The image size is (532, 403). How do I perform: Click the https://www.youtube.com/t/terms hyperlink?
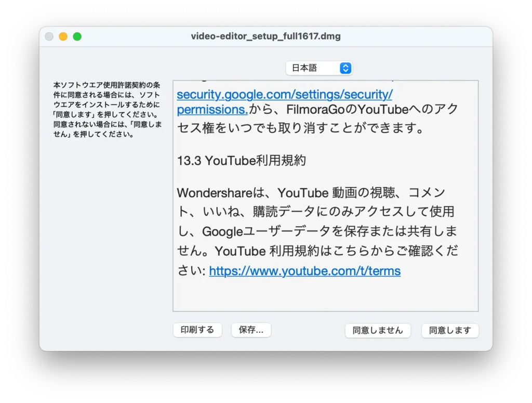(x=304, y=271)
